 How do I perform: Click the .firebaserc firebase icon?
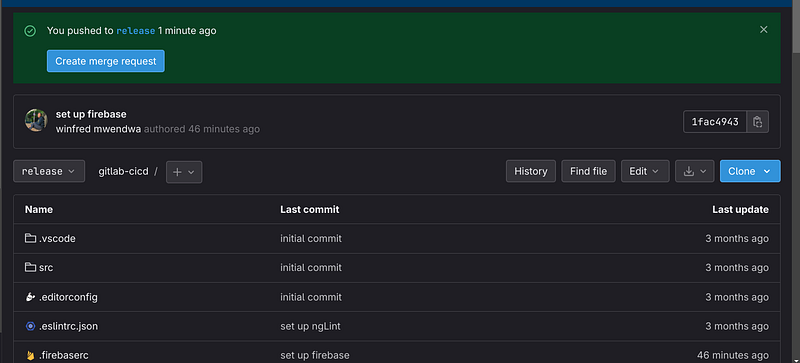[30, 355]
